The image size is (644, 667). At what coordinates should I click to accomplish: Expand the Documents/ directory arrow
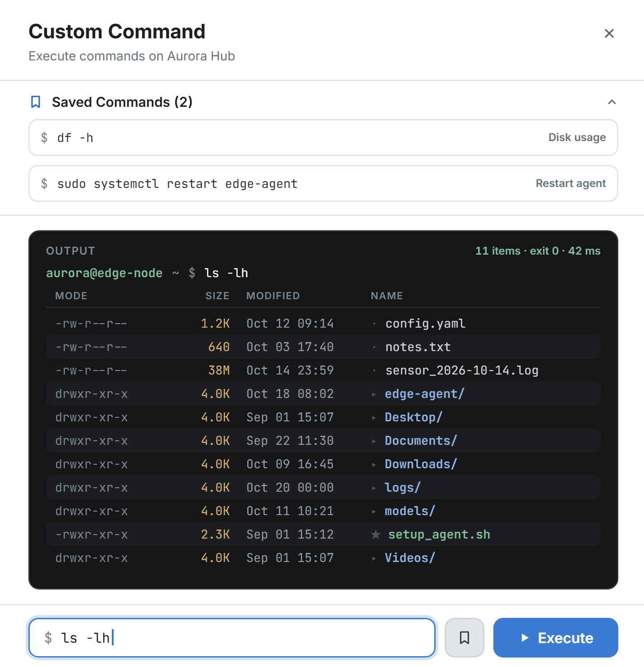[374, 441]
